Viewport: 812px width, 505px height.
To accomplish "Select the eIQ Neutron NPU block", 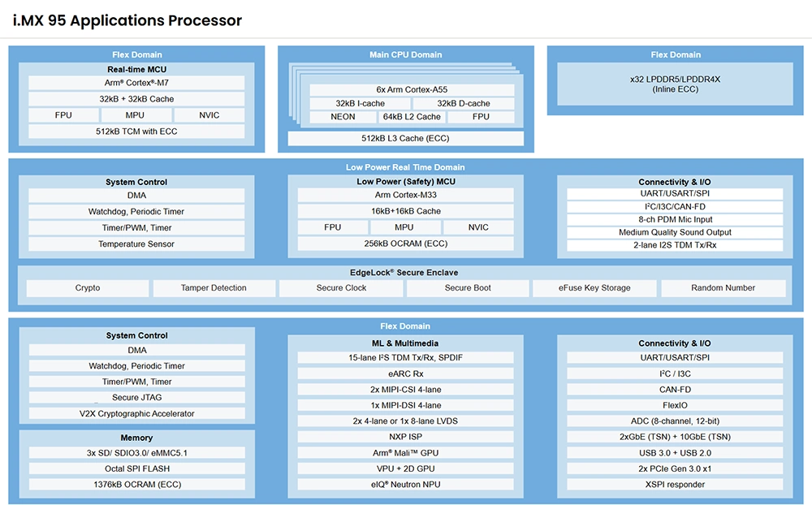I will pos(405,485).
